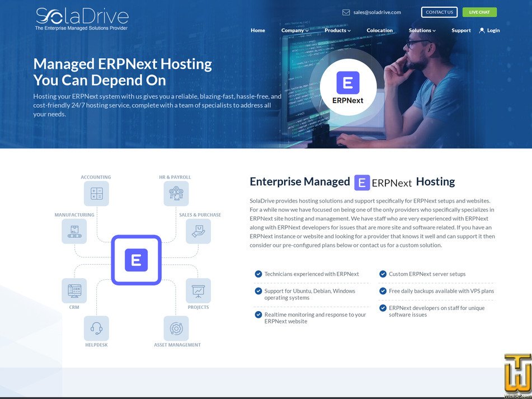Image resolution: width=532 pixels, height=399 pixels.
Task: Select the Asset Management gear icon
Action: tap(176, 328)
